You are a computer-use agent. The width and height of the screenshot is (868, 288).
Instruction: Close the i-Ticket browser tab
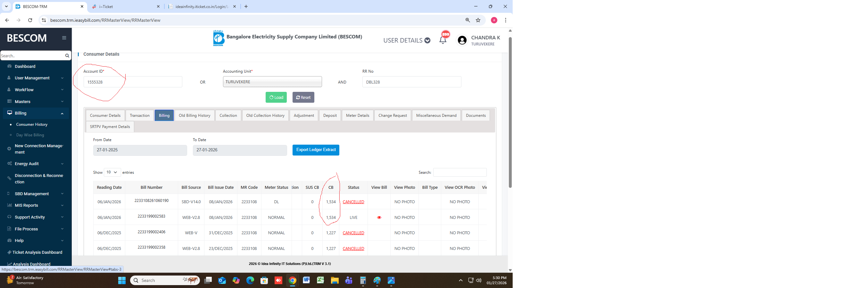pos(158,6)
